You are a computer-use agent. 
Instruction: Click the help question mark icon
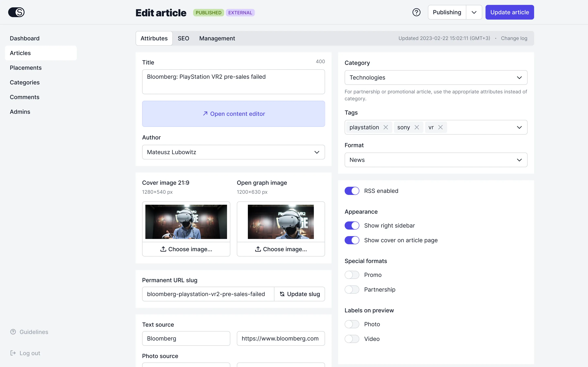pos(416,12)
